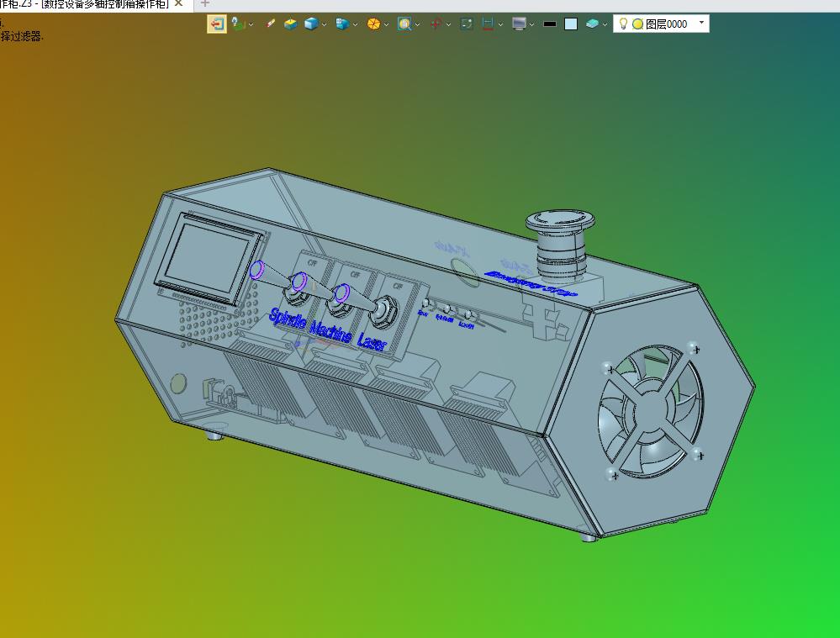Click the 择过滤器 prompt text
This screenshot has height=638, width=840.
21,36
